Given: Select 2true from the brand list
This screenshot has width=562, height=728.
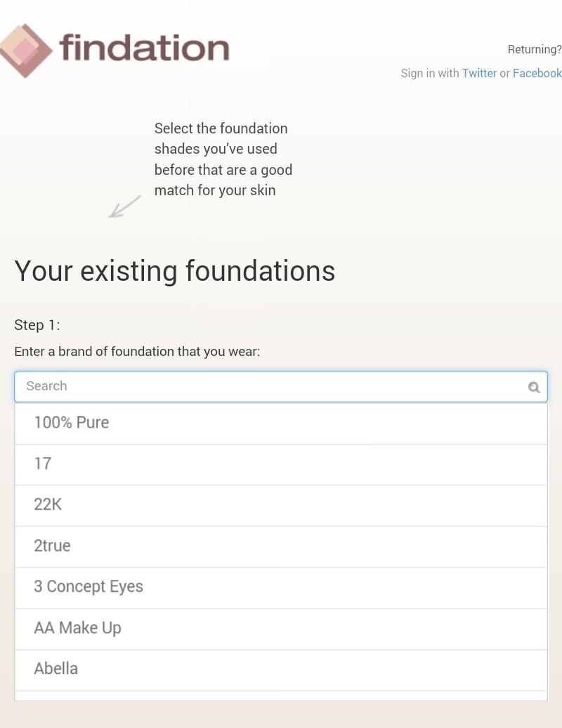Looking at the screenshot, I should (x=52, y=545).
